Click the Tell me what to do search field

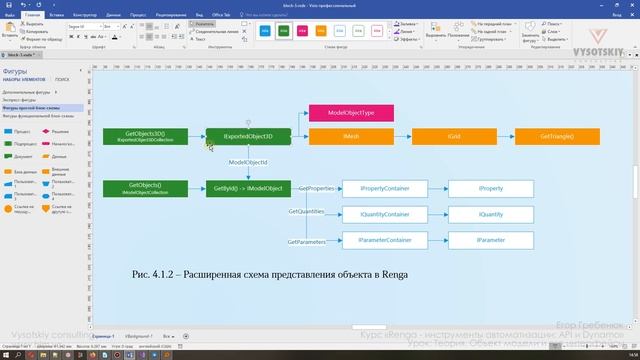[x=266, y=15]
